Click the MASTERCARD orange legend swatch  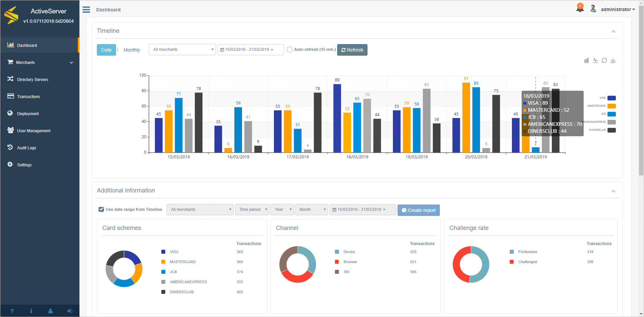tap(611, 106)
